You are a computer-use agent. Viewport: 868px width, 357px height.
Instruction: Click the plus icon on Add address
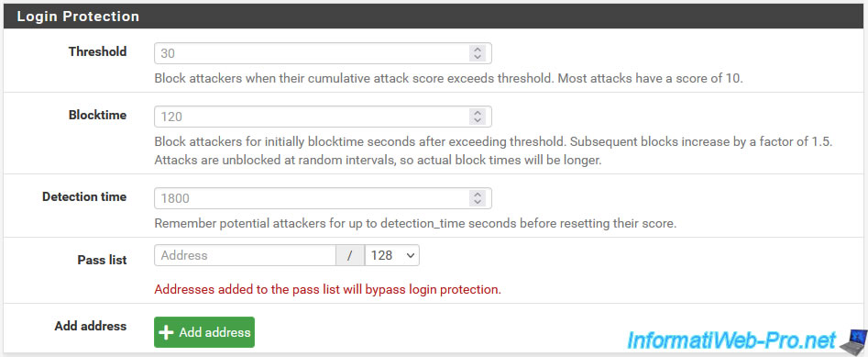pos(166,332)
